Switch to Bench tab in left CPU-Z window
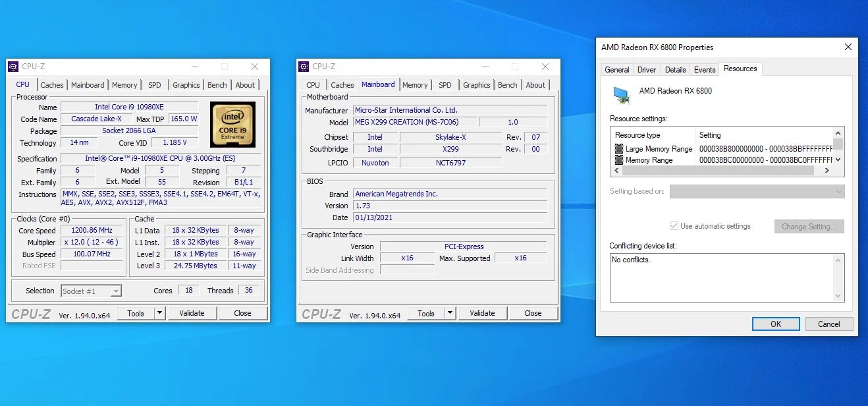The height and width of the screenshot is (406, 868). point(217,85)
